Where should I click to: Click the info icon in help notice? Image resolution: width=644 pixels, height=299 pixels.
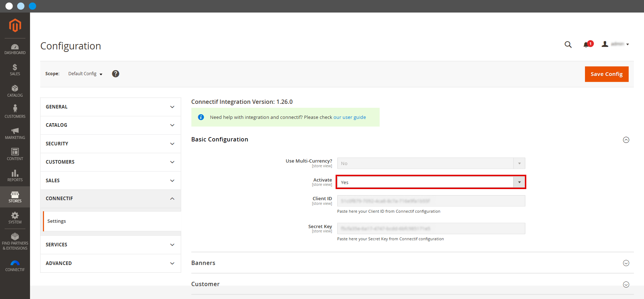click(201, 117)
